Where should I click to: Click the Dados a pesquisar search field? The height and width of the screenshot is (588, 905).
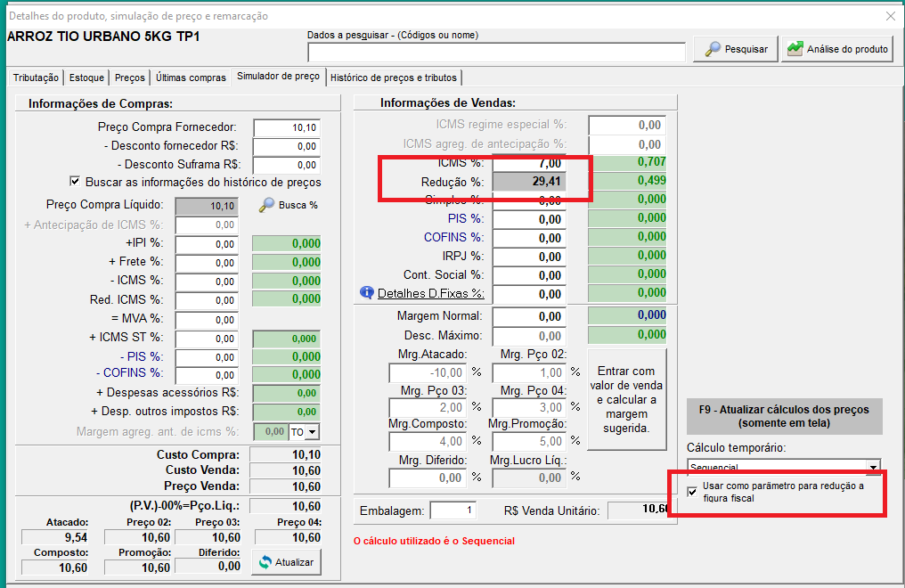[x=495, y=52]
